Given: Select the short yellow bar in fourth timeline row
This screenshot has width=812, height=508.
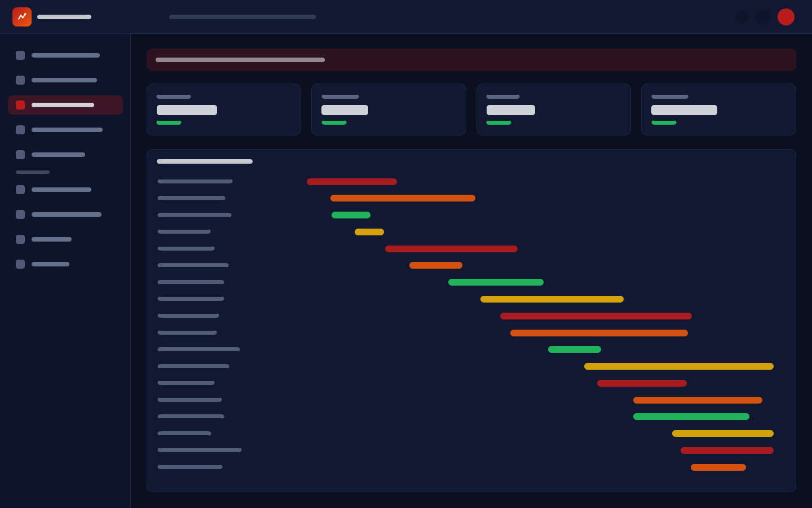Looking at the screenshot, I should coord(369,232).
